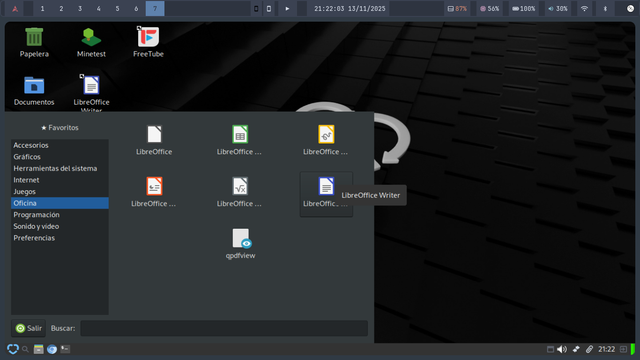Screen dimensions: 640x360
Task: Open Minetest desktop shortcut
Action: click(91, 42)
